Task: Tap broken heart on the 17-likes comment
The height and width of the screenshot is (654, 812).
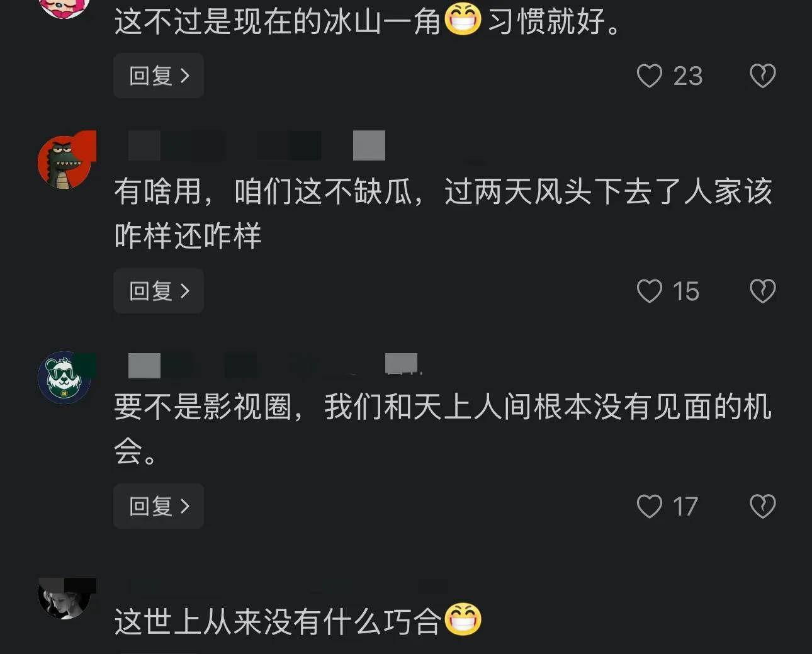Action: pyautogui.click(x=762, y=507)
